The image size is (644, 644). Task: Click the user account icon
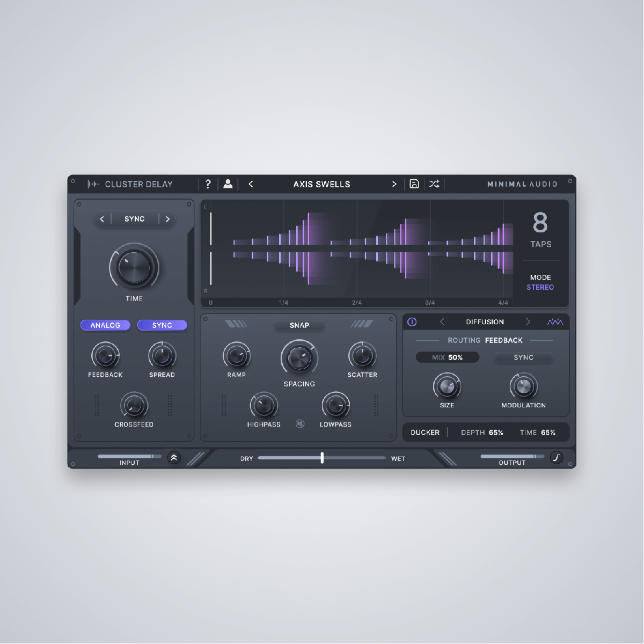(228, 184)
